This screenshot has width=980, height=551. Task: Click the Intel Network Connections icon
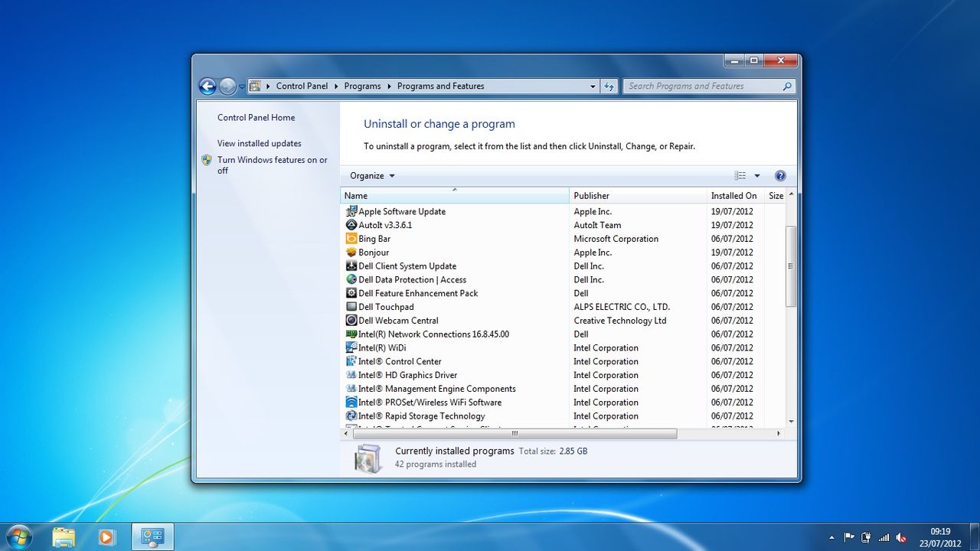(351, 334)
